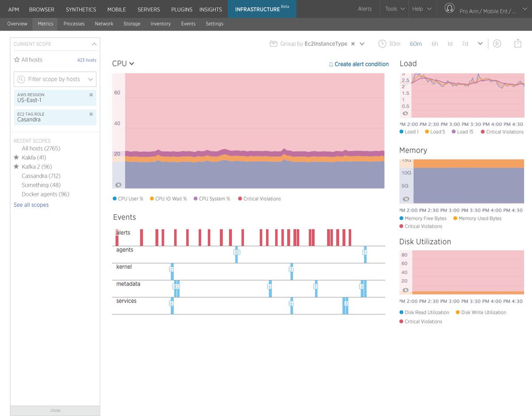532x416 pixels.
Task: Switch to the Storage sub-tab
Action: tap(132, 24)
